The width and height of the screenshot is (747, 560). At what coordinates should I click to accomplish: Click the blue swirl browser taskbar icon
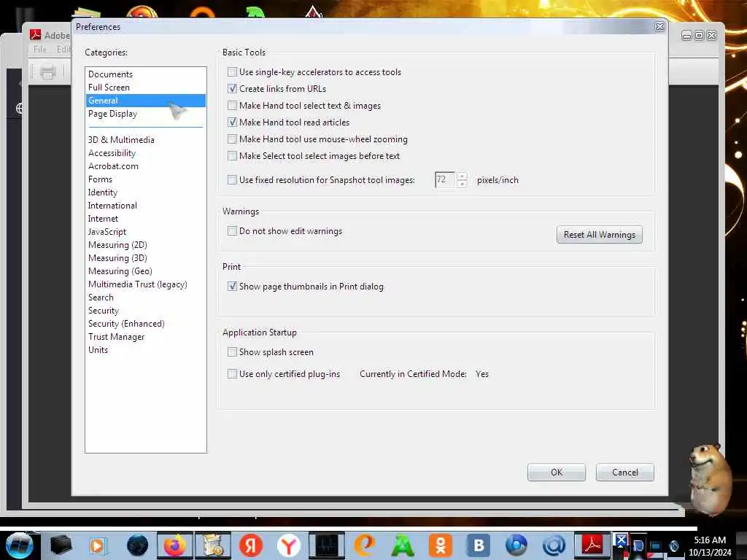pos(516,545)
